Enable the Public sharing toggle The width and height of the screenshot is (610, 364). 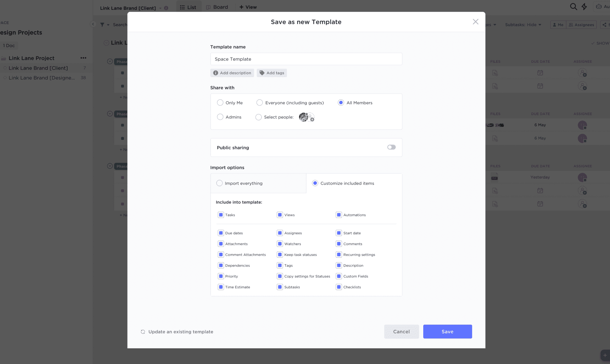coord(391,147)
